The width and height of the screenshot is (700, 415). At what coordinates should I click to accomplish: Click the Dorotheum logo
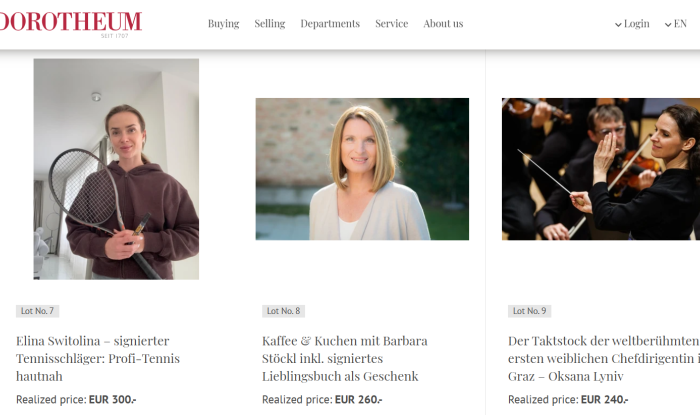71,24
